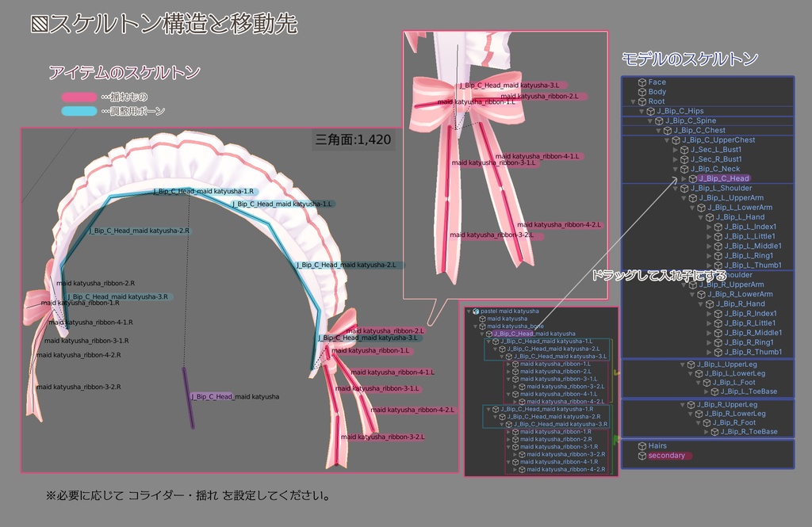
Task: Click the cube icon of J_Sec_L_Bust1
Action: [x=684, y=150]
